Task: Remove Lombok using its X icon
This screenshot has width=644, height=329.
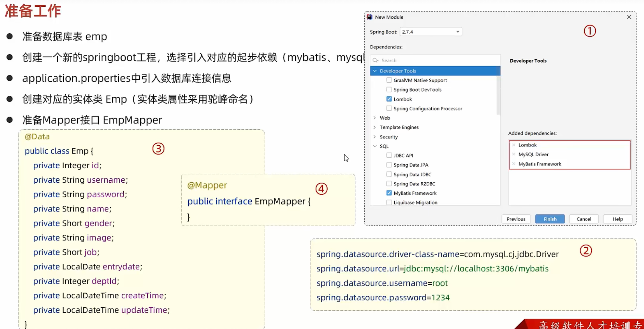Action: pos(514,145)
